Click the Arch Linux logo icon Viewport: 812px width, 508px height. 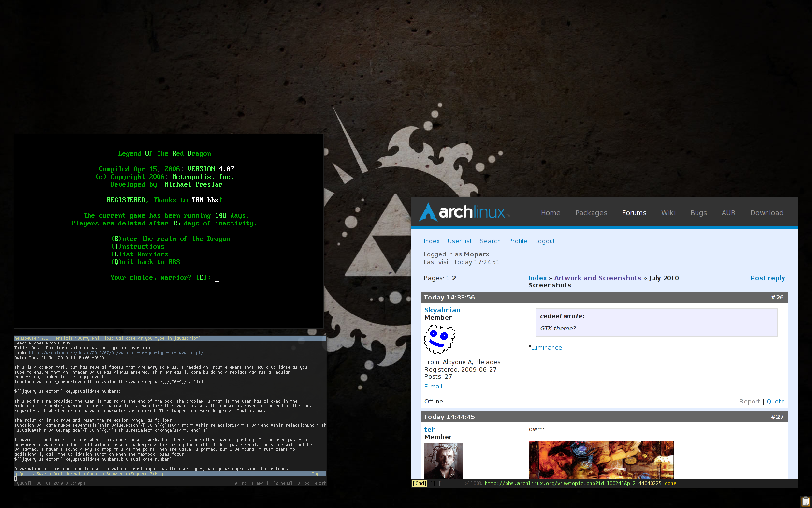pos(427,212)
